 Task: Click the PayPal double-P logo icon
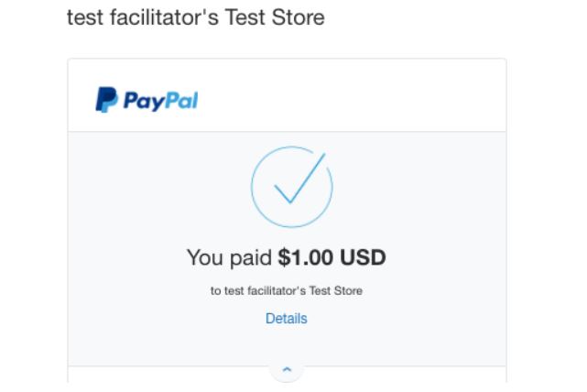107,100
